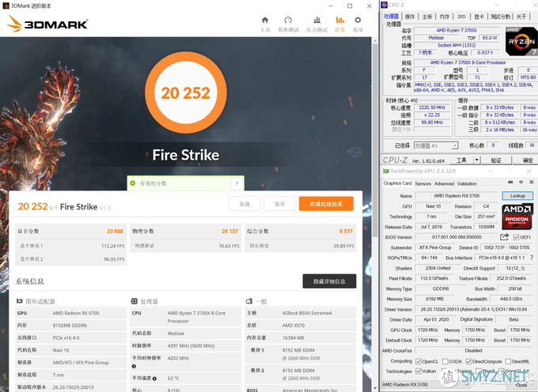The height and width of the screenshot is (392, 538).
Task: Open the Options gear icon in 3DMark
Action: [358, 20]
